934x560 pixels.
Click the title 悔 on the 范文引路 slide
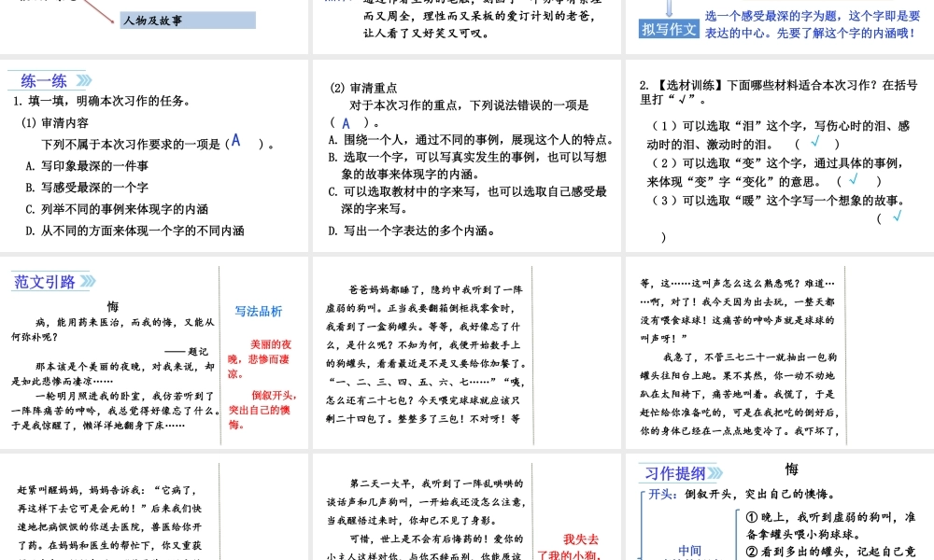[x=113, y=306]
